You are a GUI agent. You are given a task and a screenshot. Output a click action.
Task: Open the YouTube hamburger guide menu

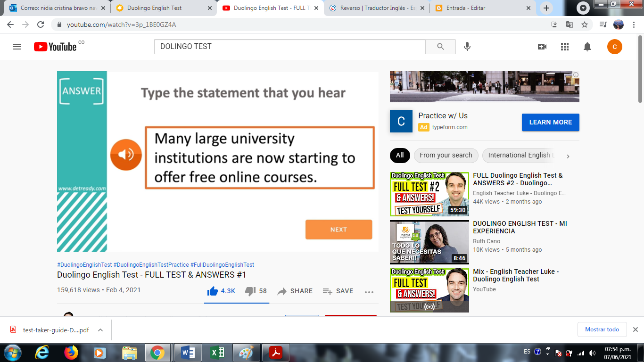tap(17, 47)
